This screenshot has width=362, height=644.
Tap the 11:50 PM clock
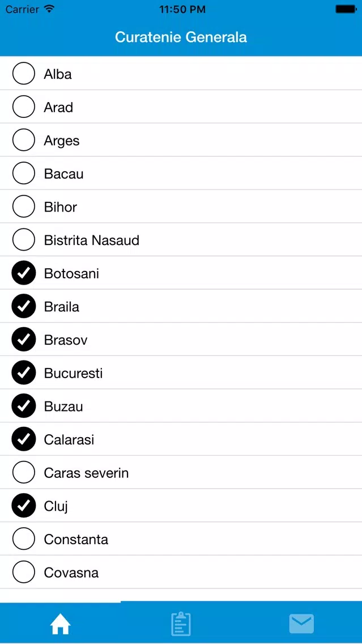click(x=181, y=9)
